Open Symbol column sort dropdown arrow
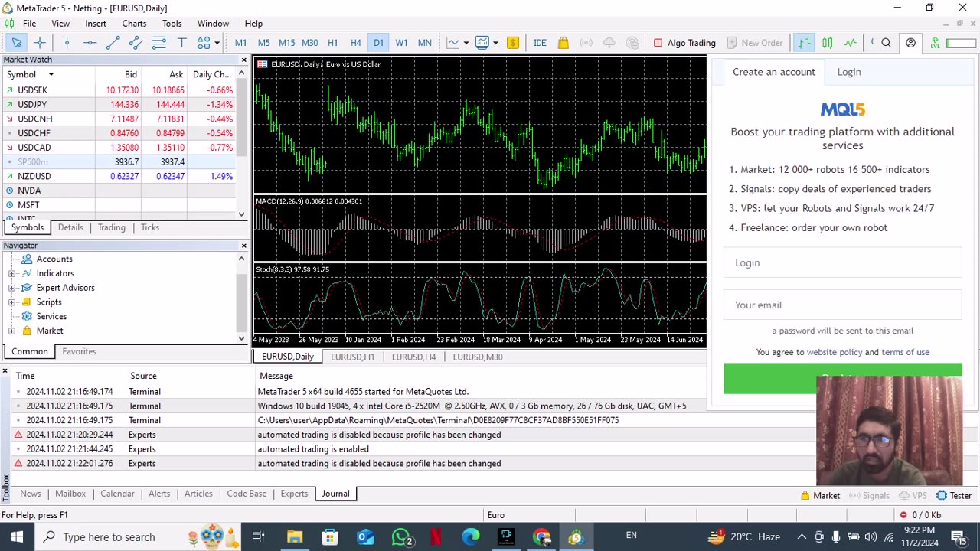This screenshot has width=980, height=551. click(51, 74)
